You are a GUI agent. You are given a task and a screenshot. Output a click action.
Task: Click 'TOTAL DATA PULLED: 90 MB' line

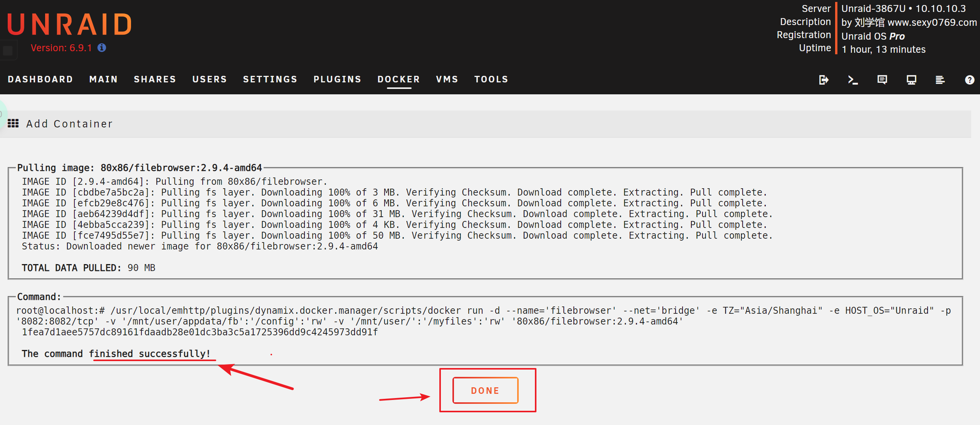[88, 268]
